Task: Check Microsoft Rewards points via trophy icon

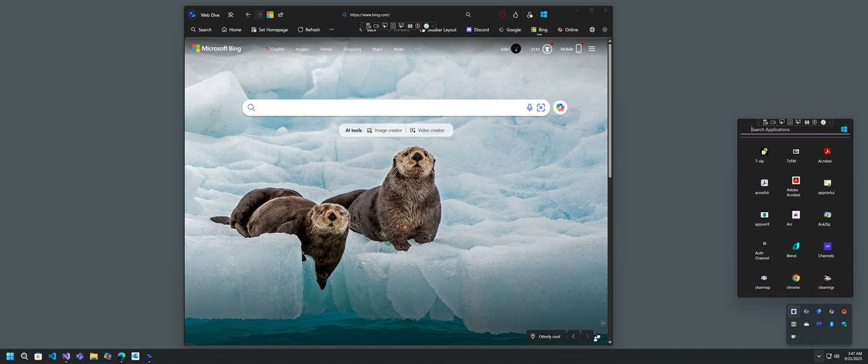Action: click(x=547, y=48)
